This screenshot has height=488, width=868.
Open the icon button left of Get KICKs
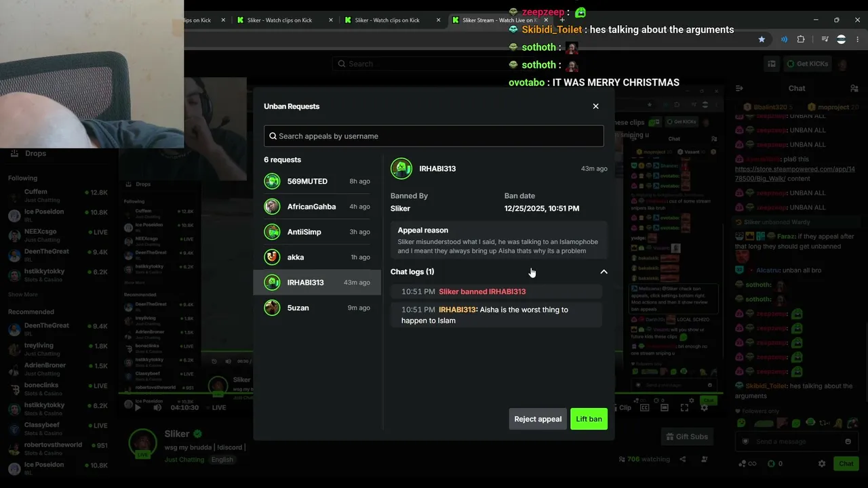point(772,64)
